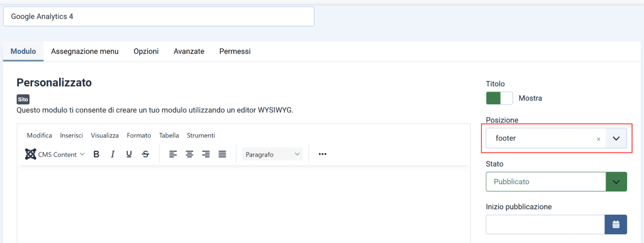Align text right in editor
Screen dimensions: 644x243
pos(206,154)
